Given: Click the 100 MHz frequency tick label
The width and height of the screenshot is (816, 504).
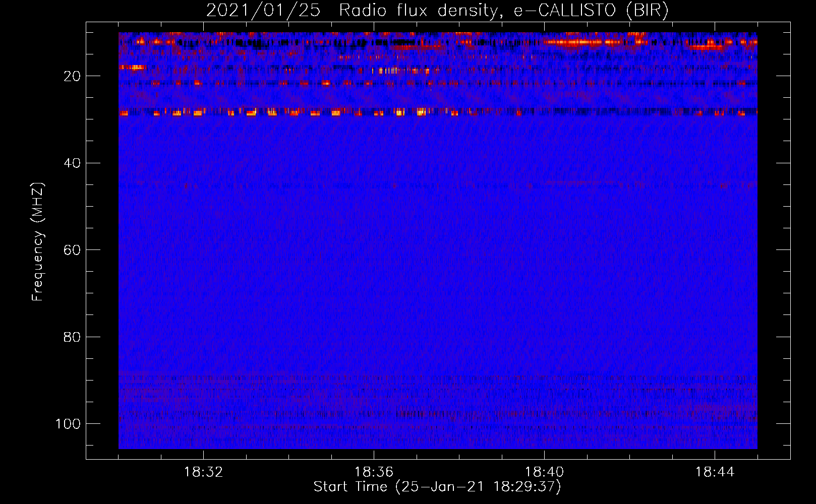Looking at the screenshot, I should (68, 423).
